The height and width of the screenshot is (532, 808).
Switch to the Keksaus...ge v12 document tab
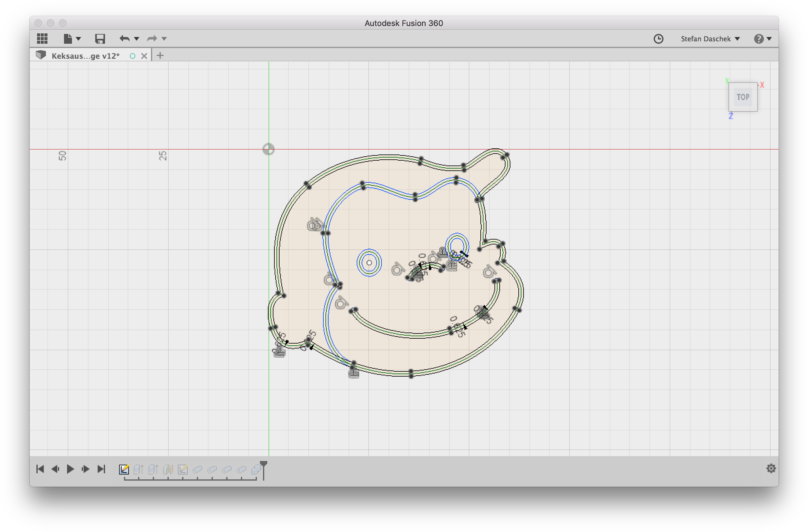click(85, 56)
